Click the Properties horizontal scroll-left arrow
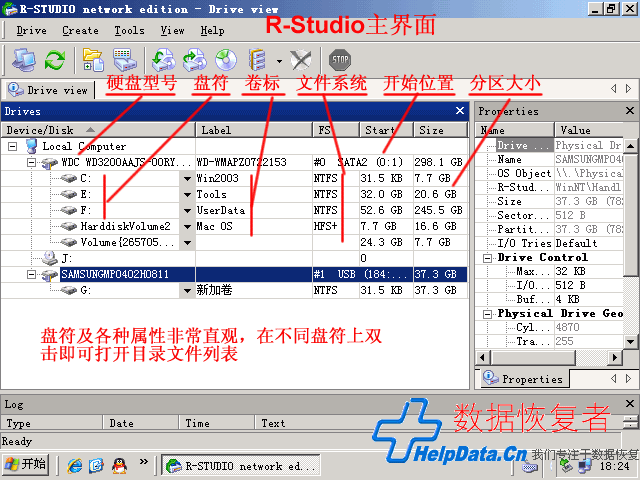The height and width of the screenshot is (480, 640). 482,358
